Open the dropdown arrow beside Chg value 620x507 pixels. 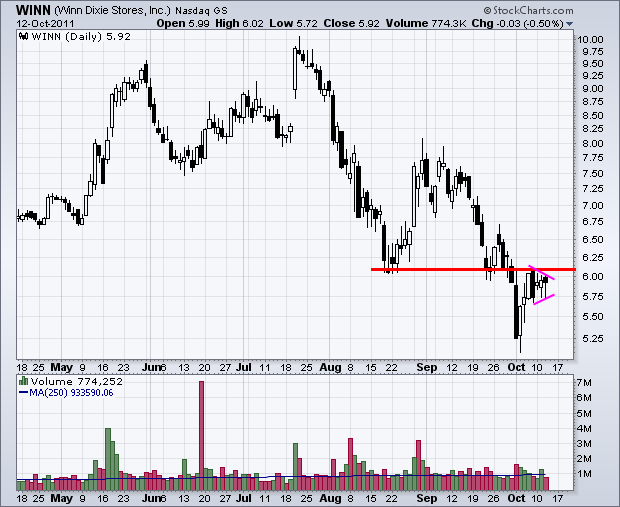[x=569, y=24]
